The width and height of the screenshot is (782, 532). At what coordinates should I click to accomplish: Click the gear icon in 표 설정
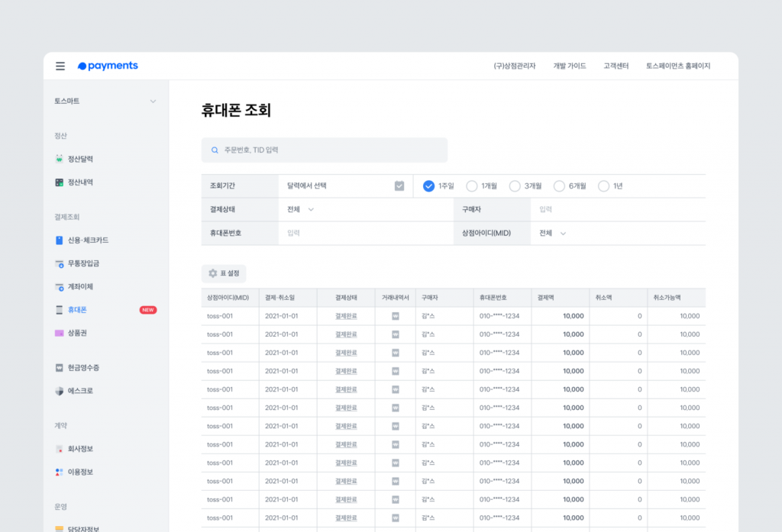[213, 273]
